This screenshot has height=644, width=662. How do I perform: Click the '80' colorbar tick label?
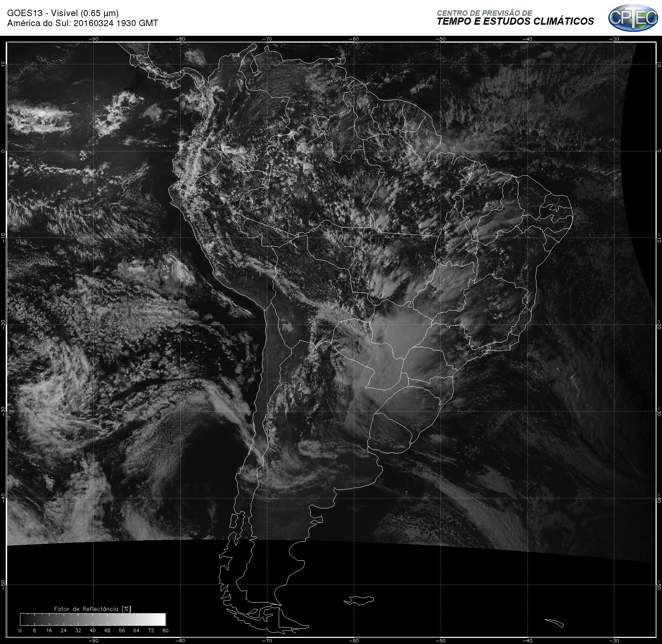tap(165, 630)
